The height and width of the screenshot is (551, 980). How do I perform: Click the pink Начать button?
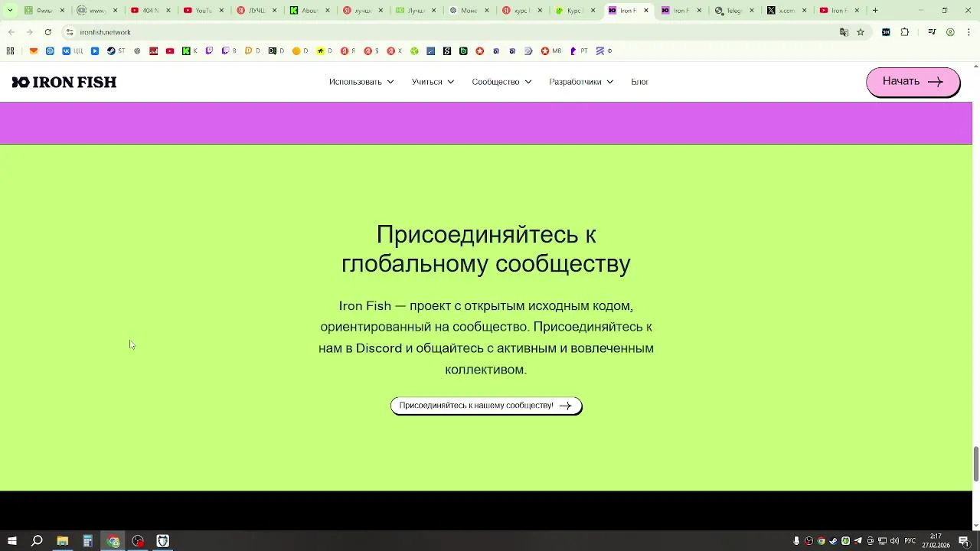(x=913, y=82)
